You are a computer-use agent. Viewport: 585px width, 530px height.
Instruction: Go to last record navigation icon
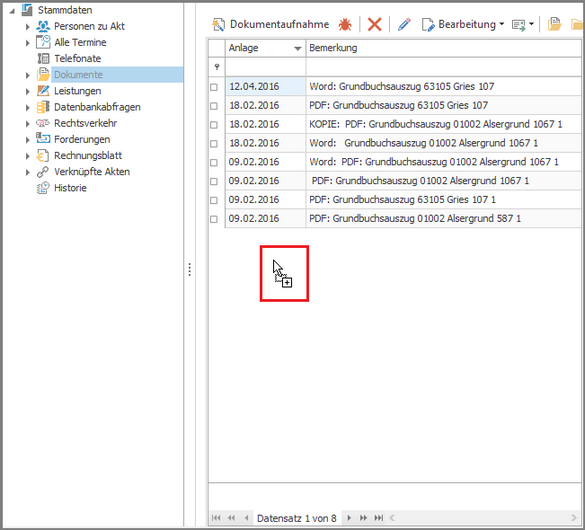378,518
